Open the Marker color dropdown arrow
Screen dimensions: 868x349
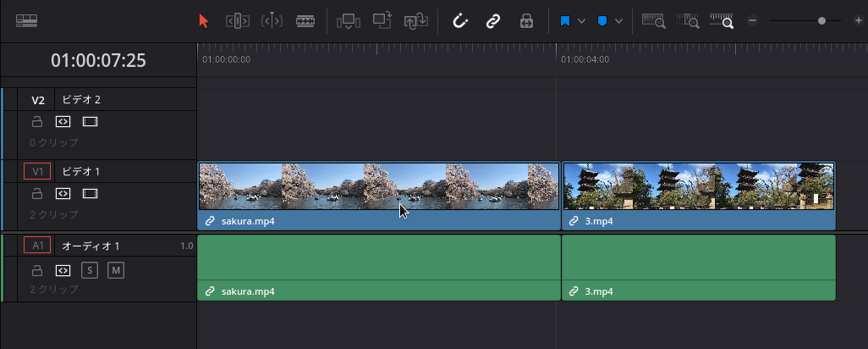(x=619, y=21)
